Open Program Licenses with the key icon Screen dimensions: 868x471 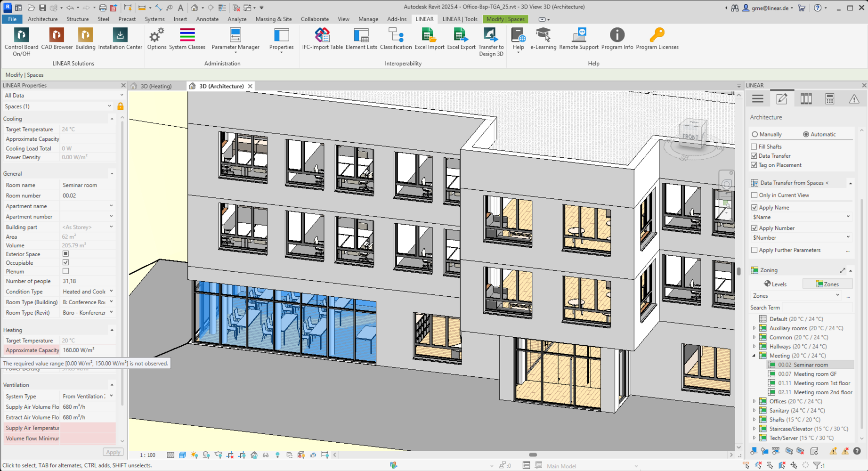point(657,35)
